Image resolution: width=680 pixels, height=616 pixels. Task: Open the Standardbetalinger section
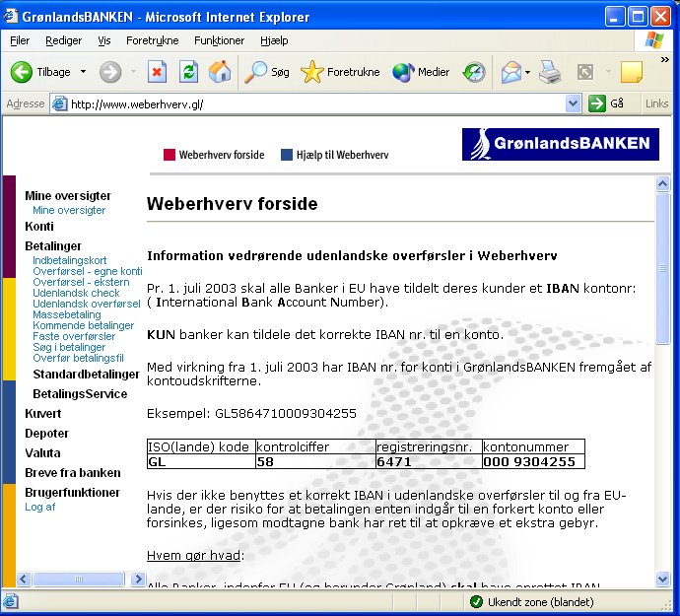click(87, 374)
